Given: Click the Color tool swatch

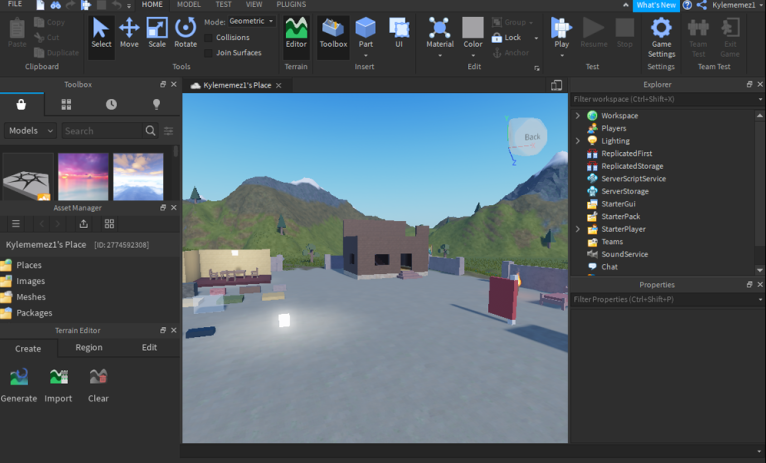Looking at the screenshot, I should pyautogui.click(x=473, y=28).
